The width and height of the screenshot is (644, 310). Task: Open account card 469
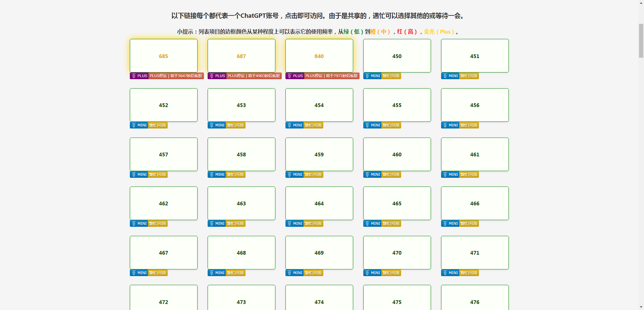click(319, 253)
